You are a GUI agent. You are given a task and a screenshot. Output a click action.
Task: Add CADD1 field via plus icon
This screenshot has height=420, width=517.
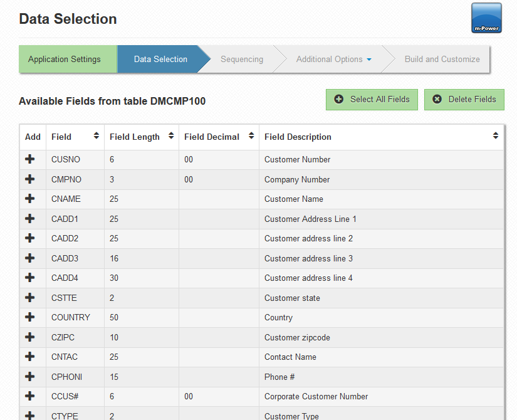pos(29,219)
